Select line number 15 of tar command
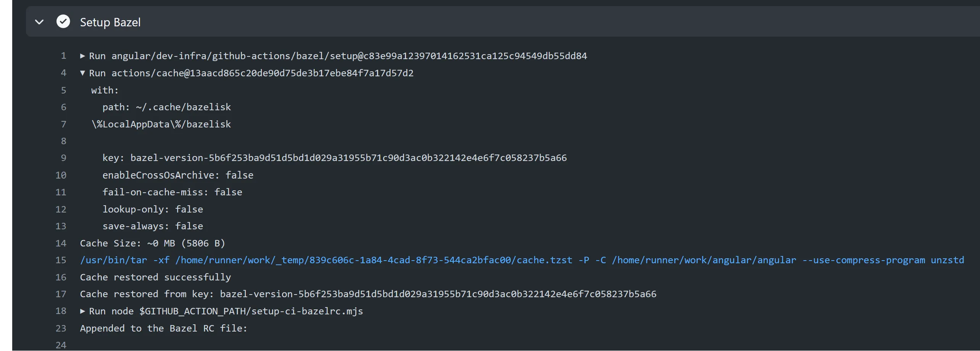This screenshot has width=980, height=351. click(x=61, y=260)
